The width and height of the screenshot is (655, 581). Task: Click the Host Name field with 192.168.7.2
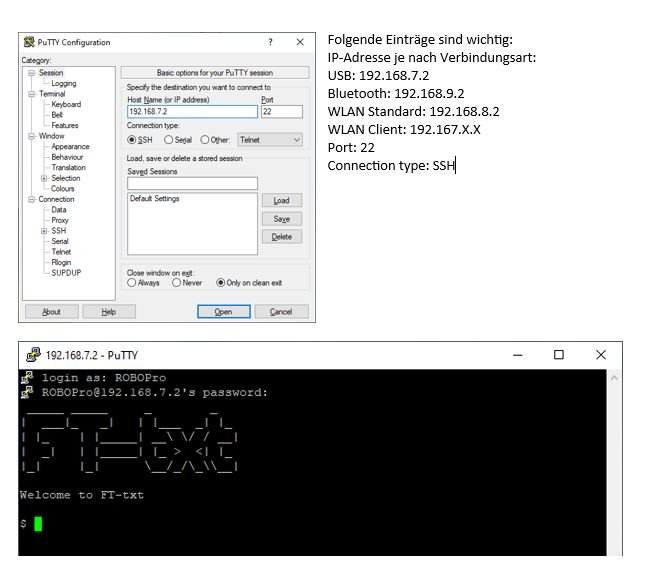point(192,112)
